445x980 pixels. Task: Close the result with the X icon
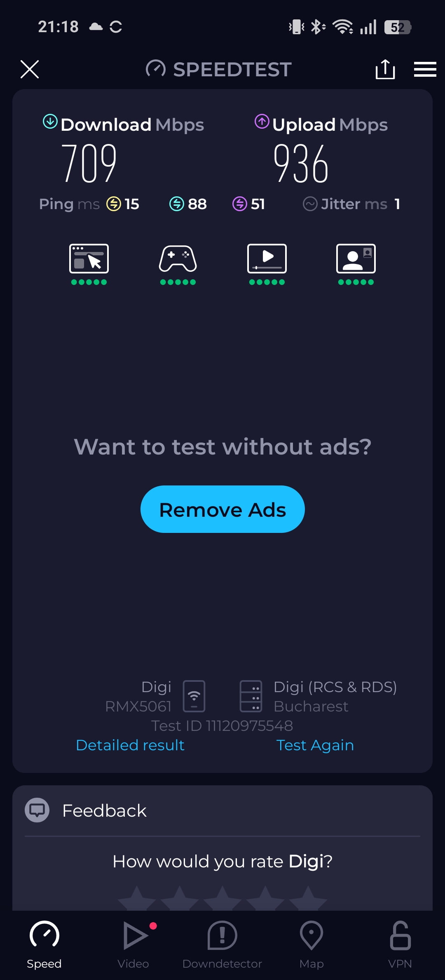30,69
